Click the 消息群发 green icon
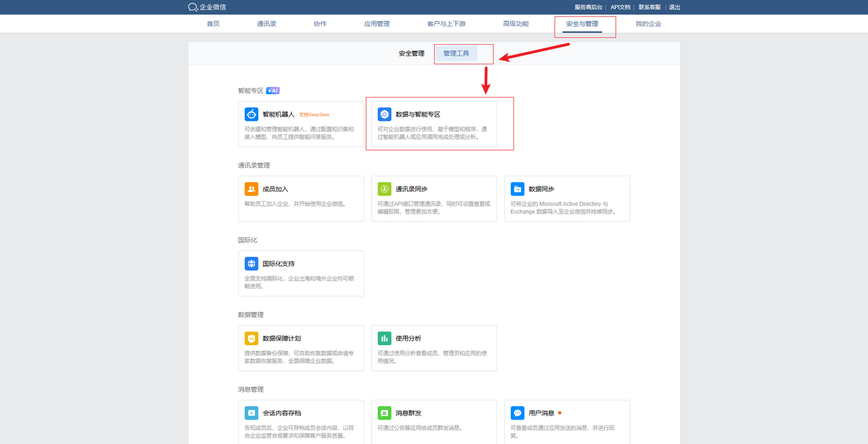The width and height of the screenshot is (868, 444). 384,413
